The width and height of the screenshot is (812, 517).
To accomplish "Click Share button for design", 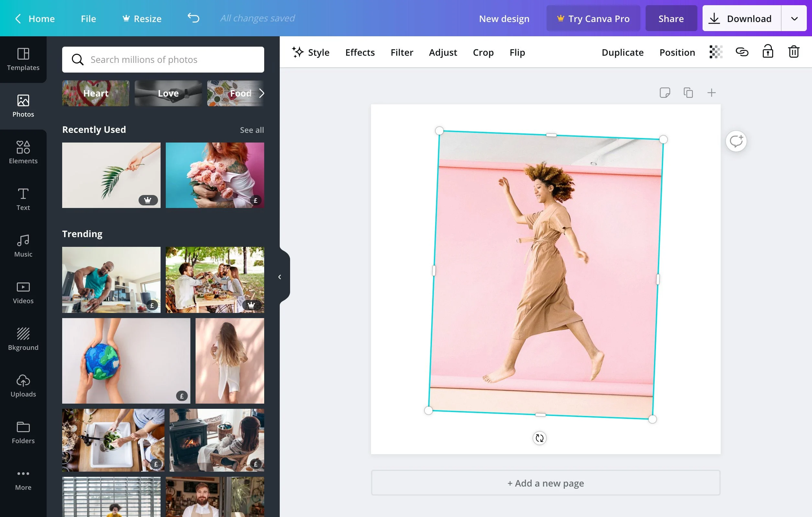I will pyautogui.click(x=671, y=18).
